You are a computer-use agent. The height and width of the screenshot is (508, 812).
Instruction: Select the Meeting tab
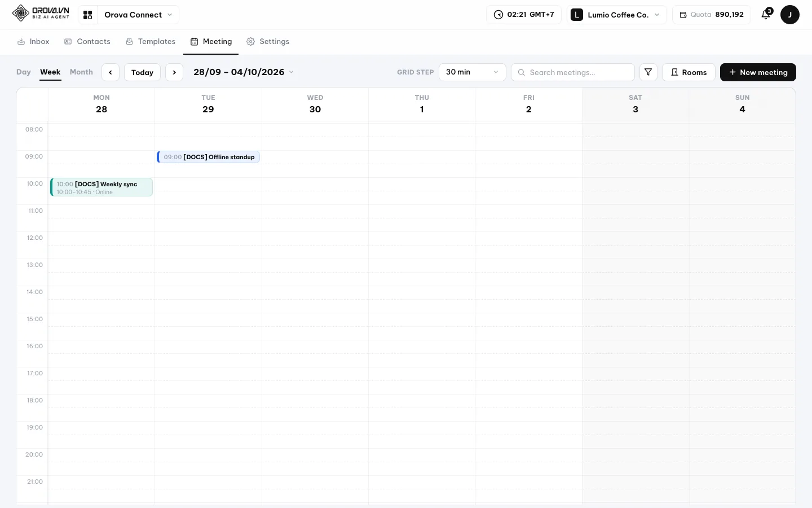tap(211, 42)
